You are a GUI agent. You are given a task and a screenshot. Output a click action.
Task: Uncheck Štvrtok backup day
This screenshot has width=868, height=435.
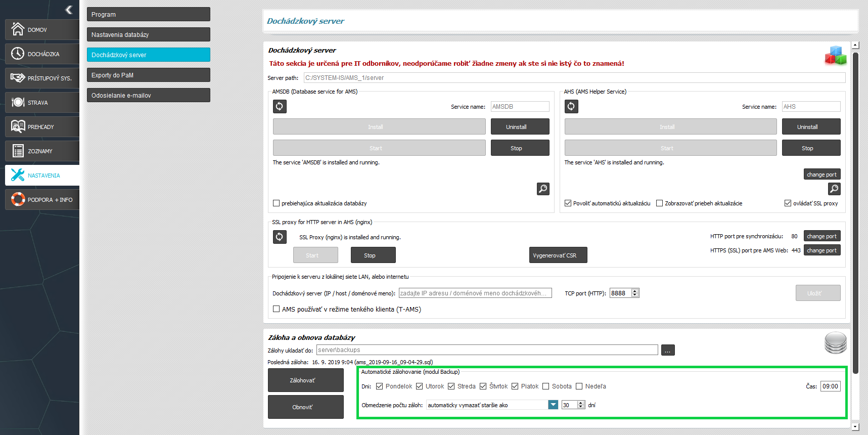(483, 386)
